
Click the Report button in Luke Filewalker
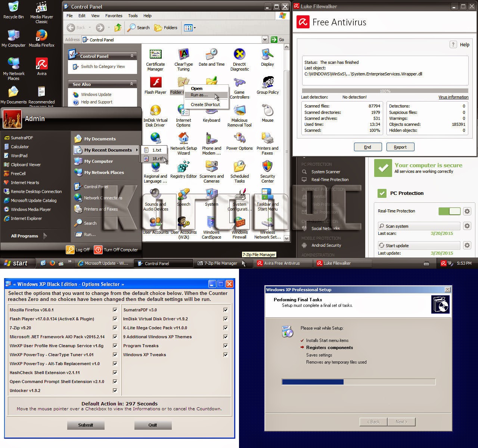point(400,147)
